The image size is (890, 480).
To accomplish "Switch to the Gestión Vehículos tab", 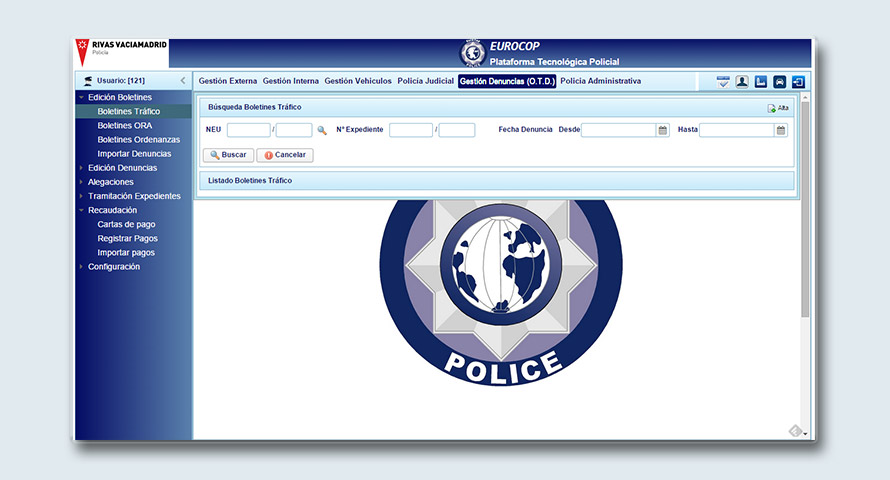I will 358,81.
